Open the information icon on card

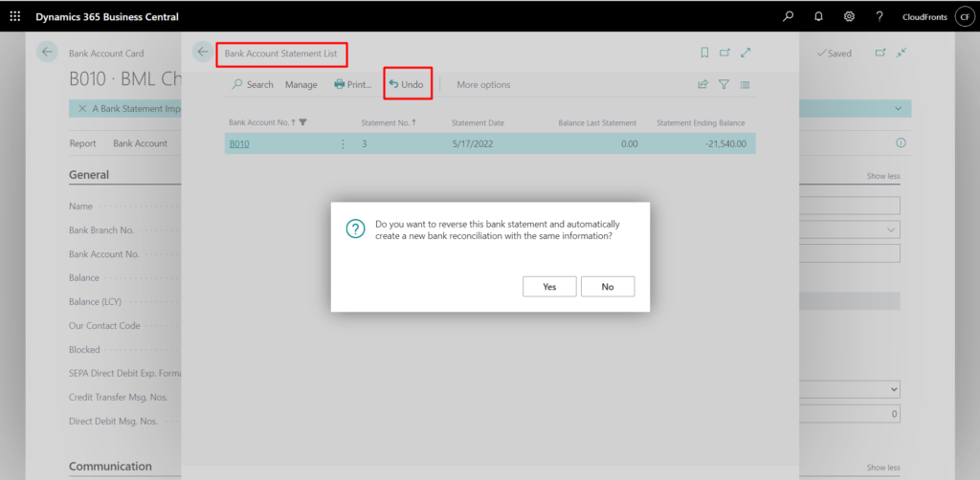pyautogui.click(x=901, y=142)
